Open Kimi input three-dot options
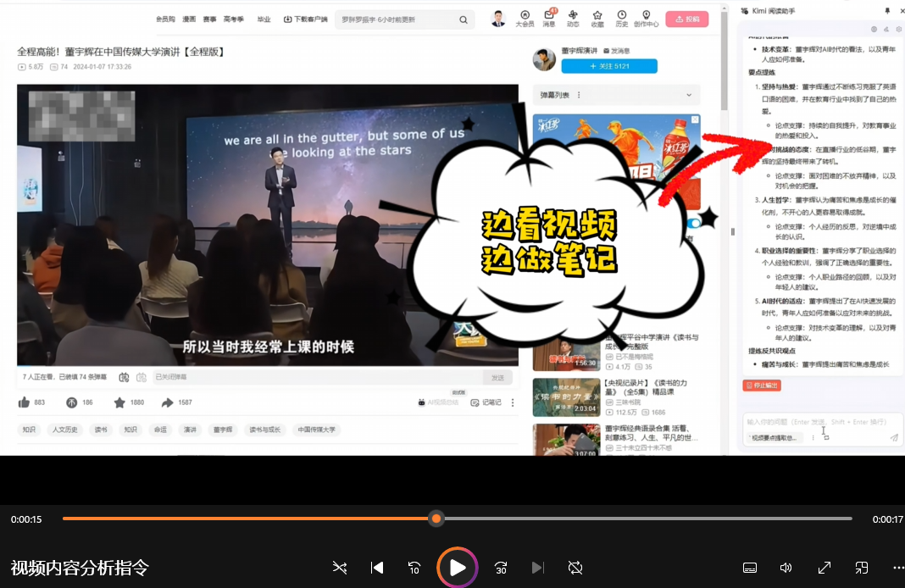The height and width of the screenshot is (588, 905). [x=813, y=437]
